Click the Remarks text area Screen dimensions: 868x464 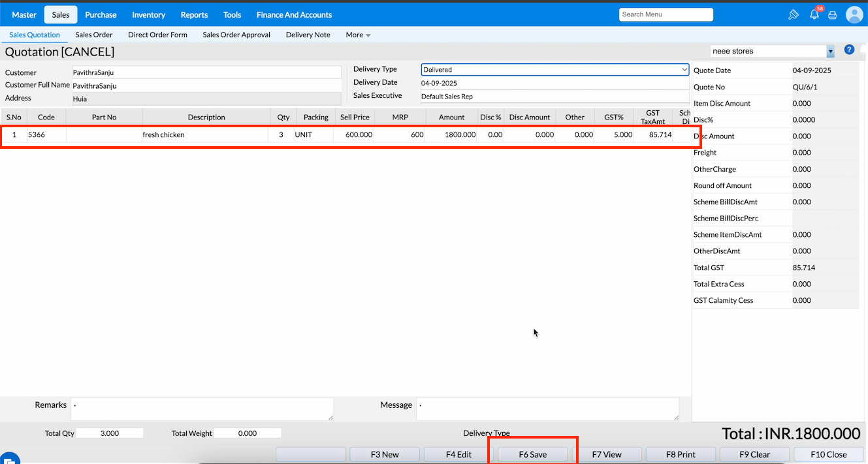point(202,409)
